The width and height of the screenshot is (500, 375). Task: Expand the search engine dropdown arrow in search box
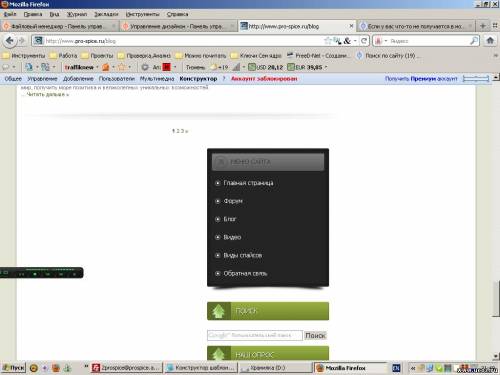coord(386,41)
